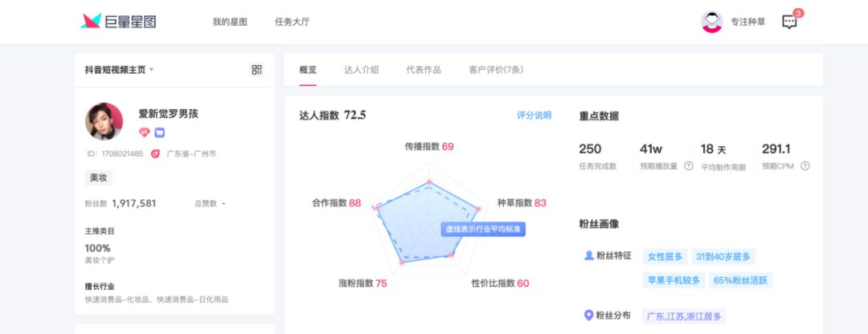Click the 31到40岁居多 tag

click(x=723, y=257)
